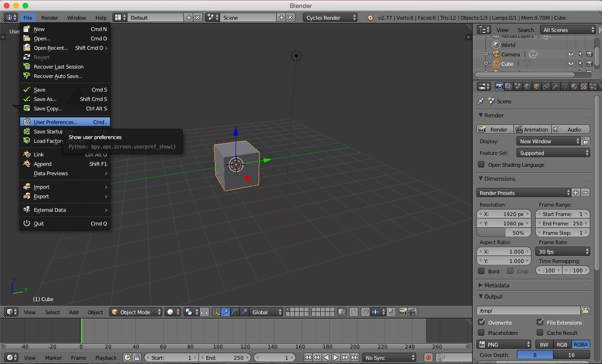602x364 pixels.
Task: Toggle the 3D manipulator axes icon
Action: pos(216,312)
